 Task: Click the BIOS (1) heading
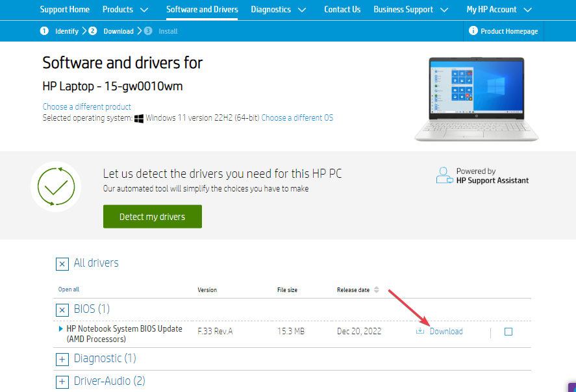92,309
